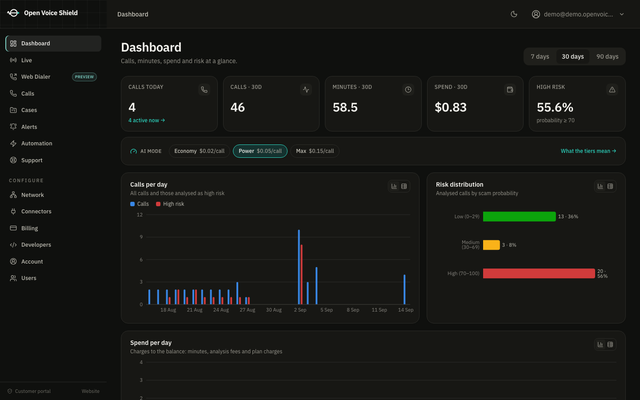This screenshot has width=640, height=400.
Task: Click the Network icon in sidebar
Action: click(13, 195)
